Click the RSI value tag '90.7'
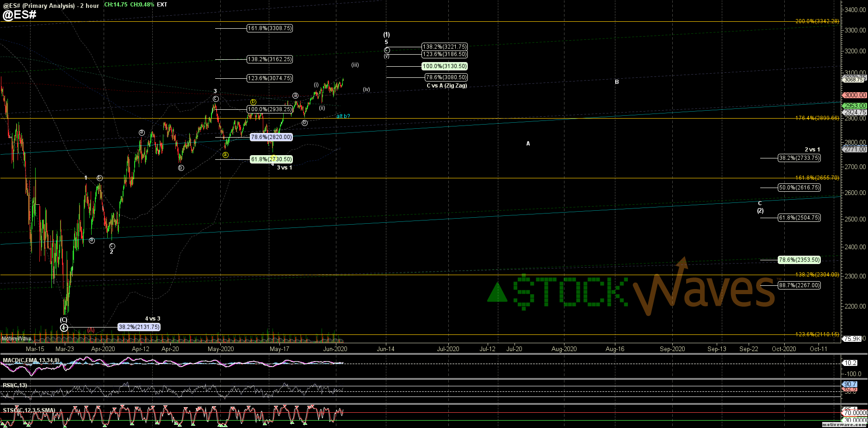The width and height of the screenshot is (868, 428). click(x=850, y=384)
